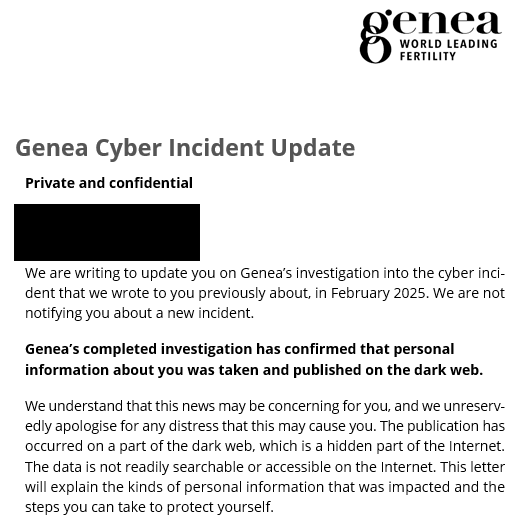Click the bold phrase 'published on the dark web.'

(x=388, y=370)
